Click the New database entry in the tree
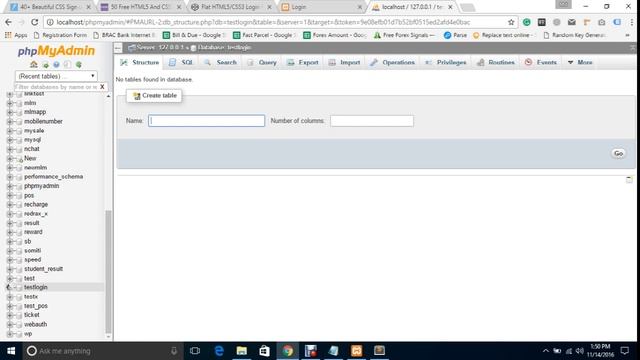The width and height of the screenshot is (640, 360). [30, 158]
